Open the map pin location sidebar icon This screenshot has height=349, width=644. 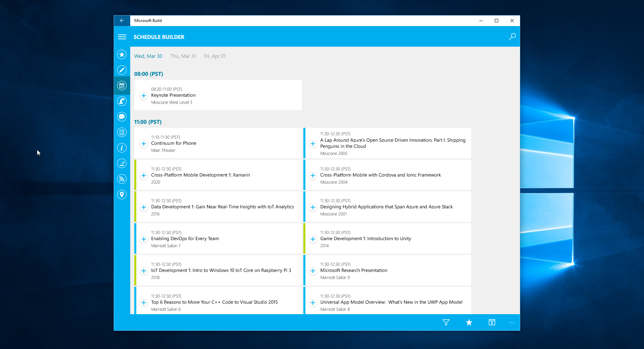point(122,194)
